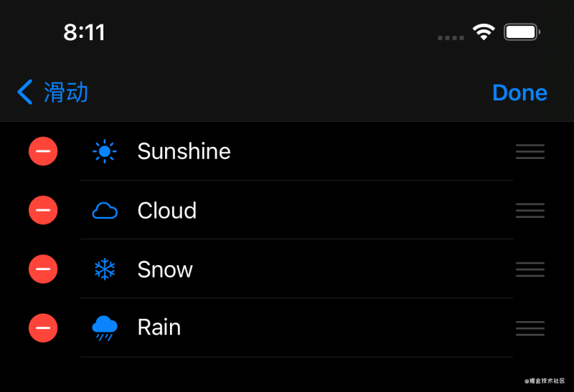This screenshot has width=574, height=392.
Task: Tap the three-line reorder handle beside Rain
Action: pyautogui.click(x=530, y=328)
